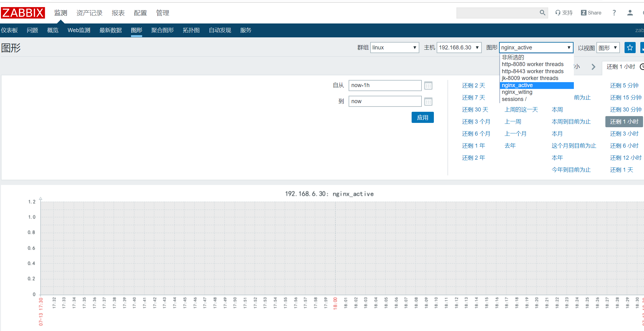Go to 仪表板 submenu
The width and height of the screenshot is (644, 331).
pos(9,30)
